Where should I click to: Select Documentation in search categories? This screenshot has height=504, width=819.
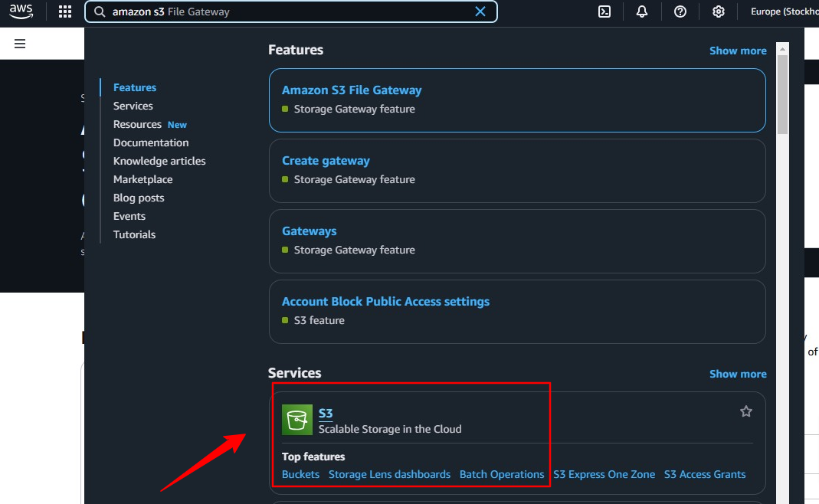point(151,142)
